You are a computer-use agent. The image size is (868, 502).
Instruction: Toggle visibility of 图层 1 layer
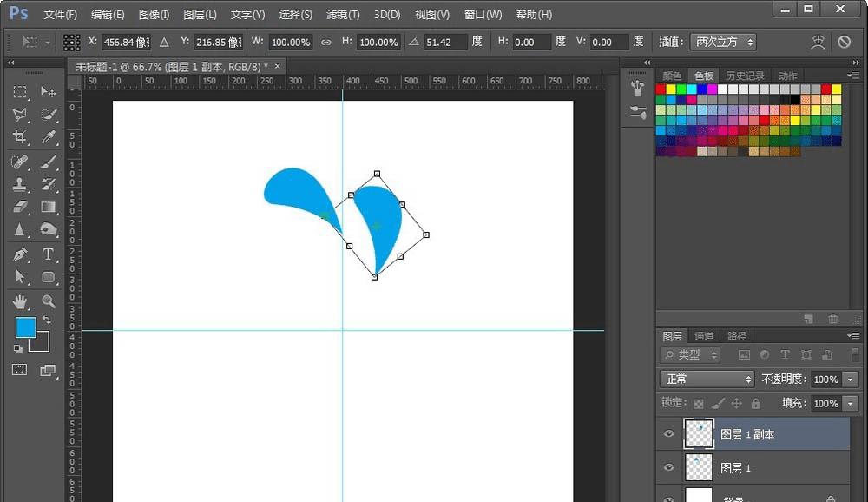click(x=668, y=468)
